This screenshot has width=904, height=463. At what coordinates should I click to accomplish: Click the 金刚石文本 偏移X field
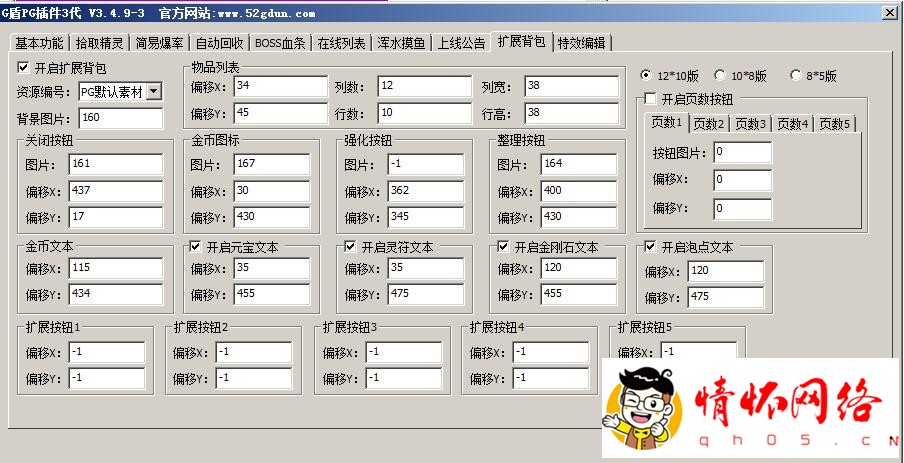click(579, 268)
